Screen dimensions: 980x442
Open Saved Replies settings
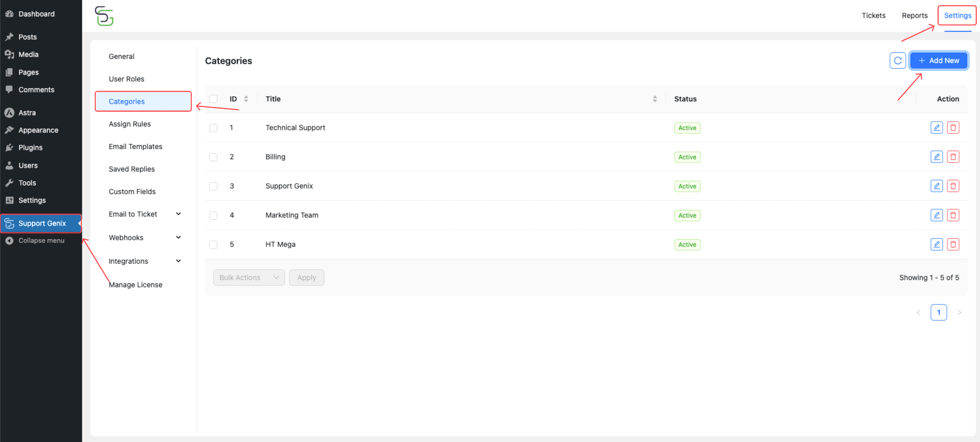pyautogui.click(x=132, y=169)
